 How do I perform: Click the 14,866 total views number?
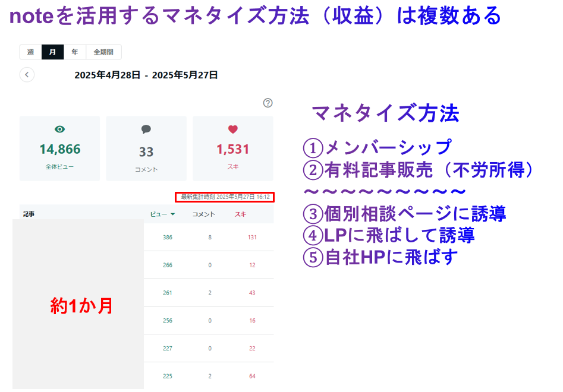(60, 149)
